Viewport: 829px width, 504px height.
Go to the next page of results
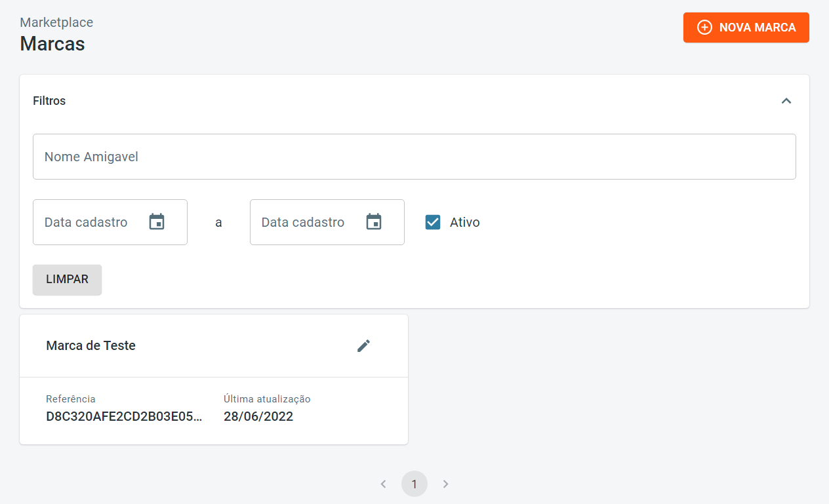tap(445, 484)
